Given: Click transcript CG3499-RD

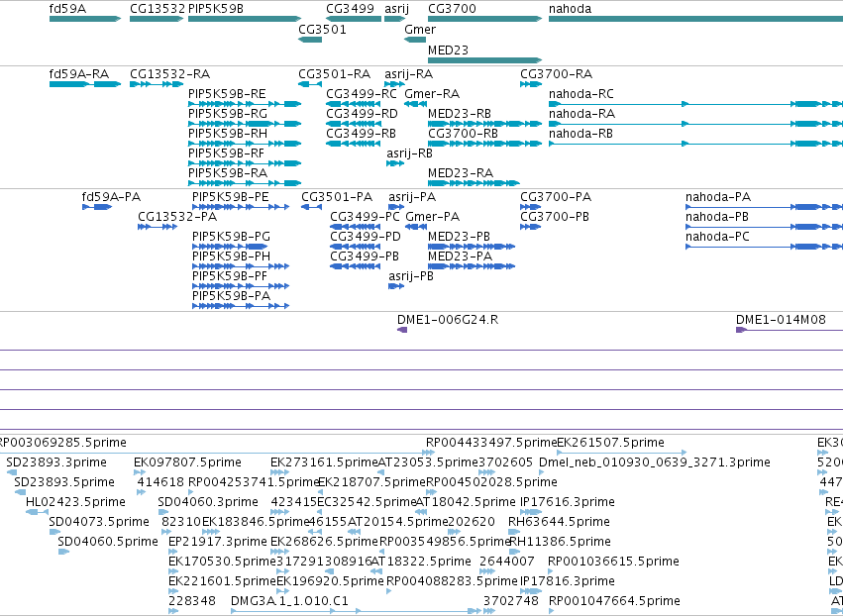Looking at the screenshot, I should click(354, 124).
